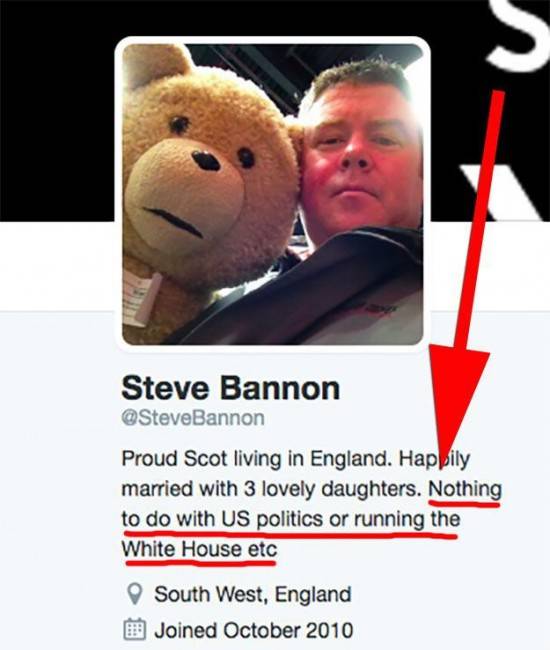Click the tag on the teddy bear
The width and height of the screenshot is (550, 650).
pos(143,296)
